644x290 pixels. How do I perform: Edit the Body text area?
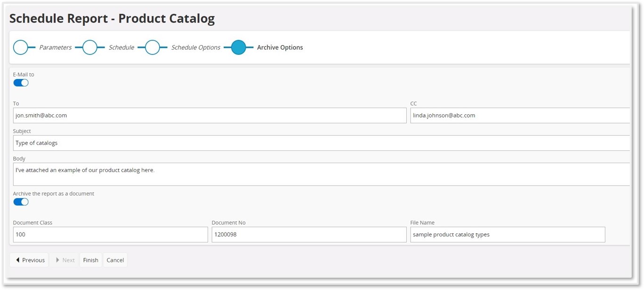click(321, 174)
